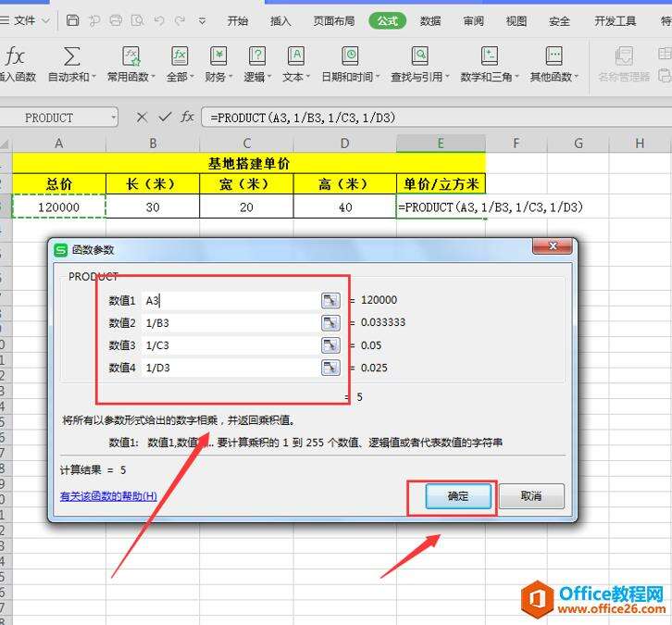Click cell E3 containing the PRODUCT formula
This screenshot has height=625, width=672.
pos(441,206)
